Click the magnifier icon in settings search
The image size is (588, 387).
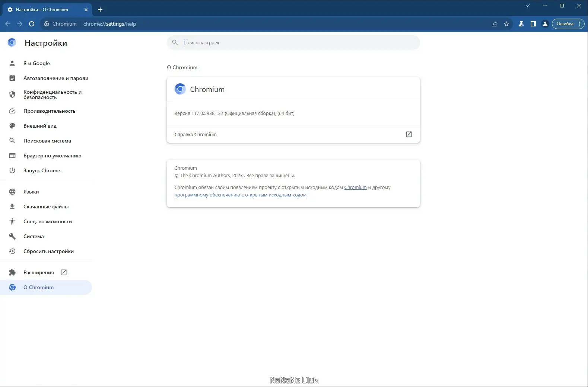(x=175, y=42)
